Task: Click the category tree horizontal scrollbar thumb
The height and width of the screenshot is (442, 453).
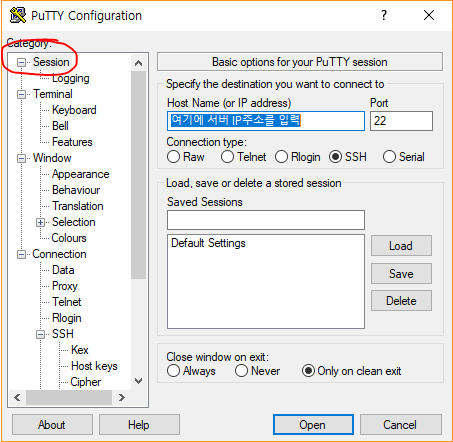Action: pyautogui.click(x=69, y=397)
